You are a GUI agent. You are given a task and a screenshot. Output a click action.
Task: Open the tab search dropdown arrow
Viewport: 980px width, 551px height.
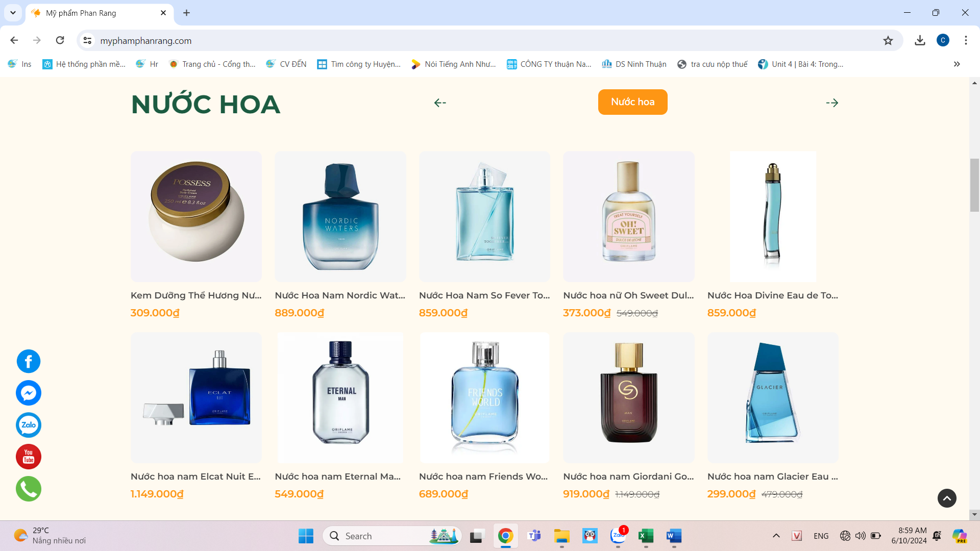pyautogui.click(x=13, y=13)
